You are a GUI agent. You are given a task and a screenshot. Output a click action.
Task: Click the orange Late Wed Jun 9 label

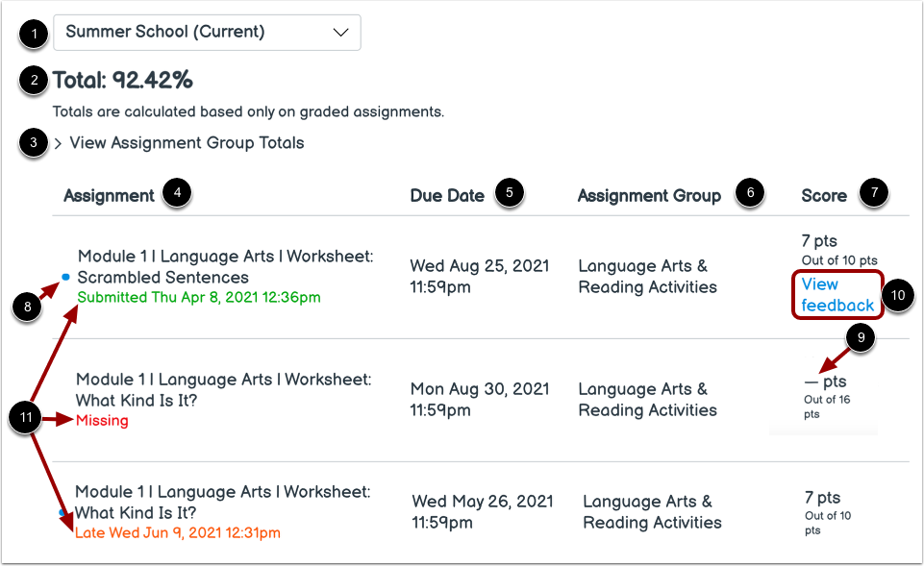177,531
